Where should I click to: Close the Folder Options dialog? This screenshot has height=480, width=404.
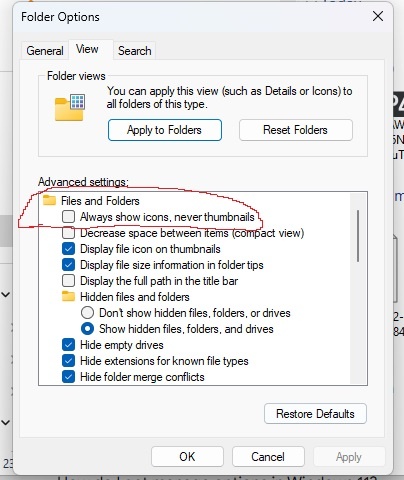pos(378,16)
